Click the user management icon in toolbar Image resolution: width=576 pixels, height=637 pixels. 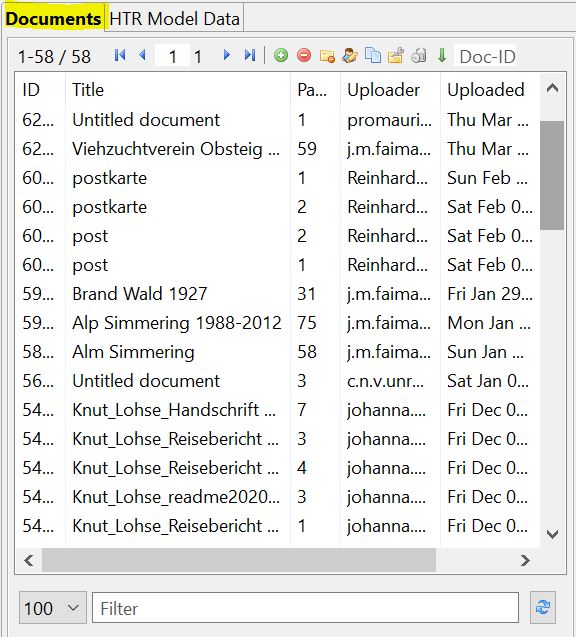click(x=350, y=55)
